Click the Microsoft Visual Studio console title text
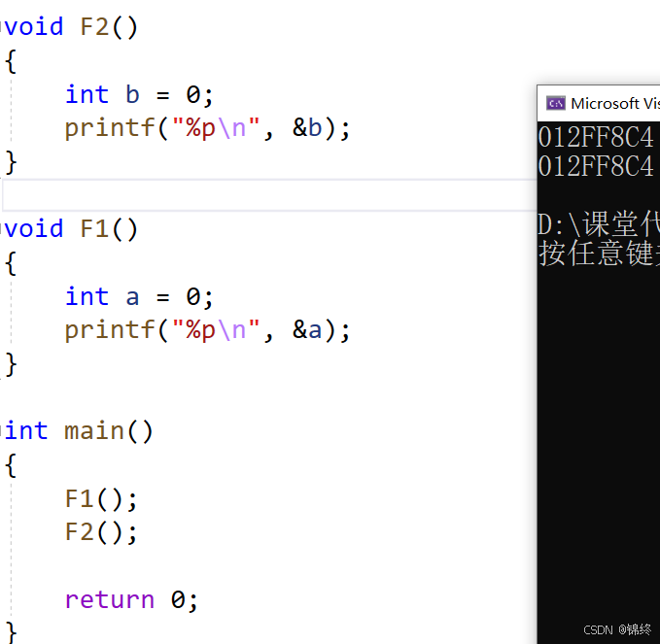660x644 pixels. (x=615, y=104)
